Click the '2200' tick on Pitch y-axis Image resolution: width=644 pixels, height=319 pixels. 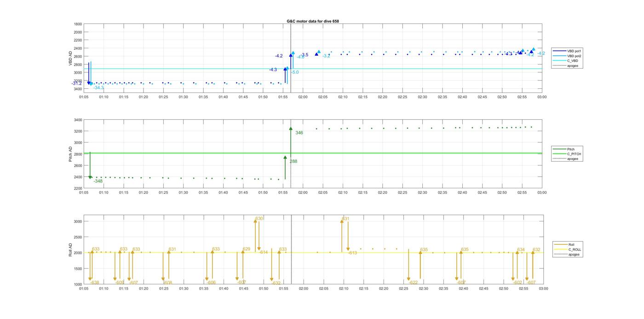tap(78, 188)
